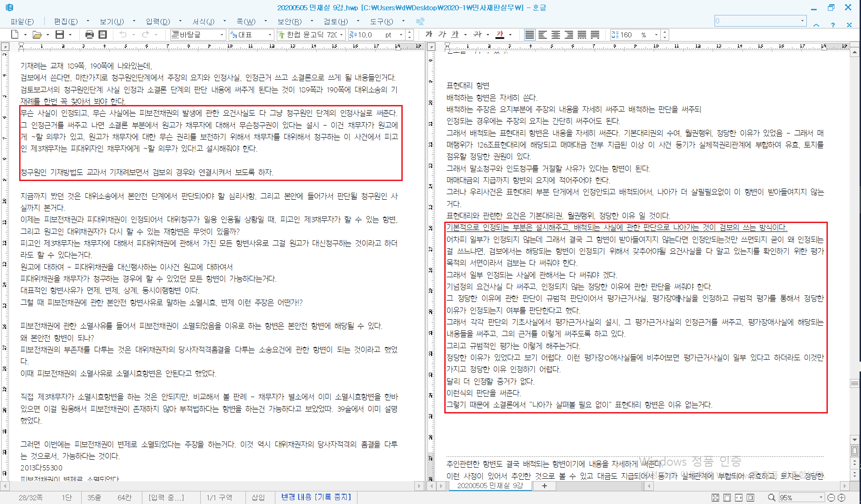
Task: Redo the last undone edit
Action: [145, 35]
